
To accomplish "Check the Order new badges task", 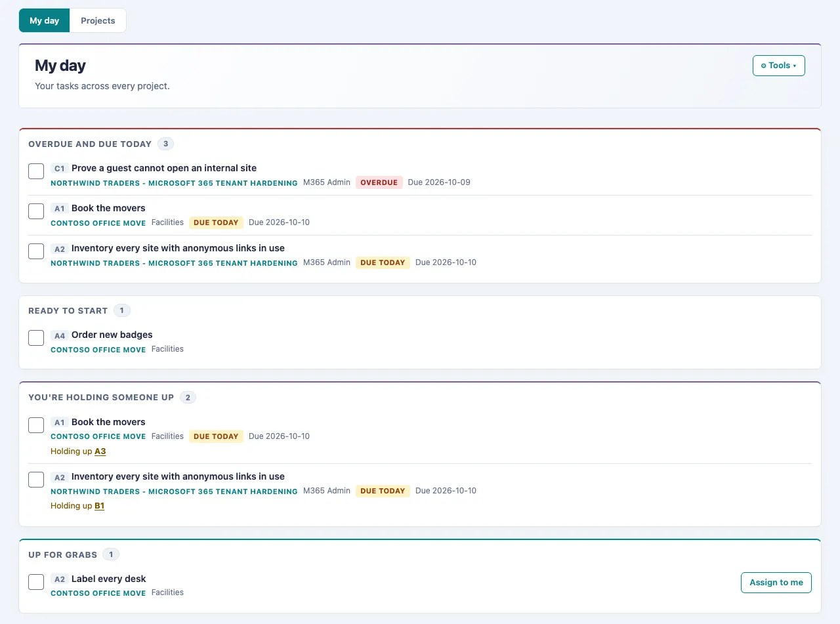I will pos(36,338).
